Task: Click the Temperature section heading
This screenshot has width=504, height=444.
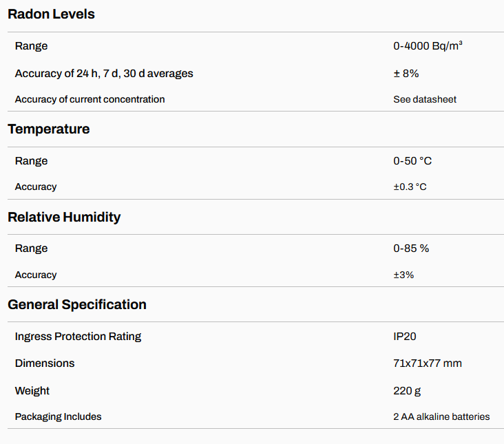Action: [48, 129]
